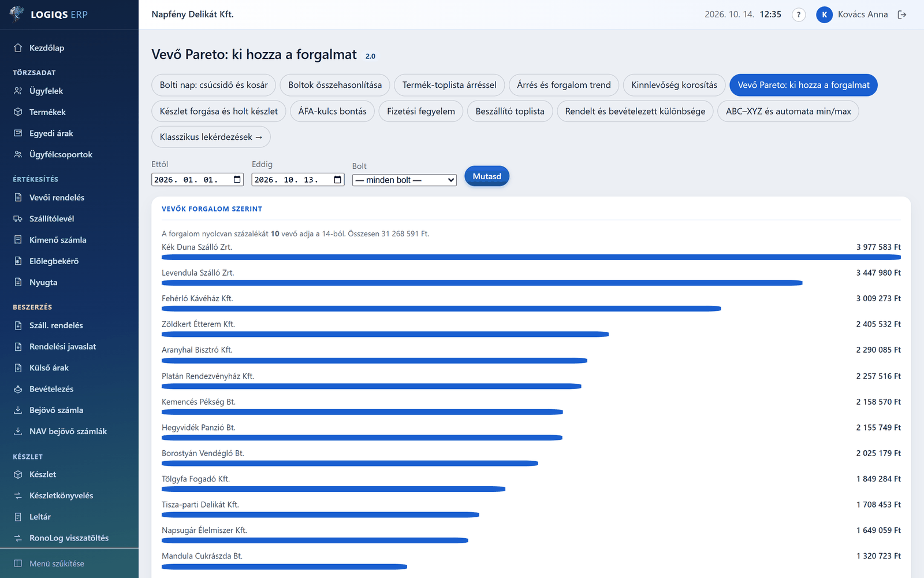Go to Klasszikus lekérdezések

click(211, 137)
